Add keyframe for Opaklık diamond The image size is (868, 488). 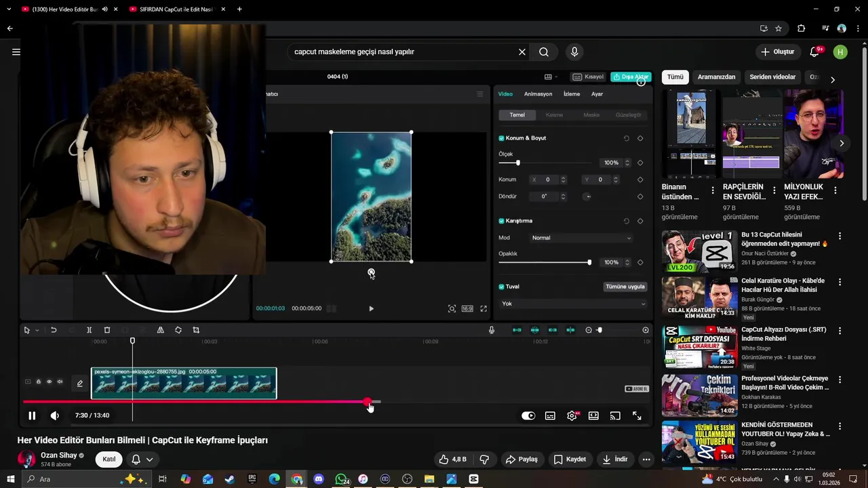(x=640, y=262)
